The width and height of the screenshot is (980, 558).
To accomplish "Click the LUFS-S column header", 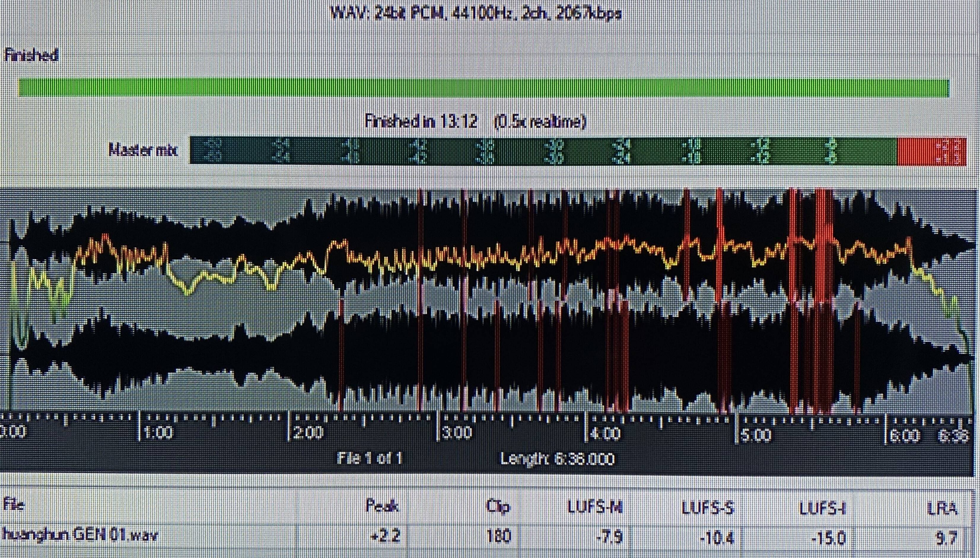I will tap(707, 508).
